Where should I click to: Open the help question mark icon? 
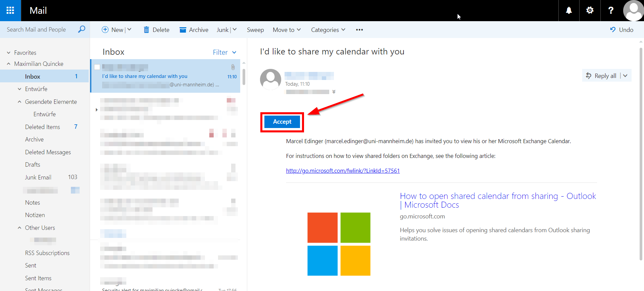coord(611,10)
